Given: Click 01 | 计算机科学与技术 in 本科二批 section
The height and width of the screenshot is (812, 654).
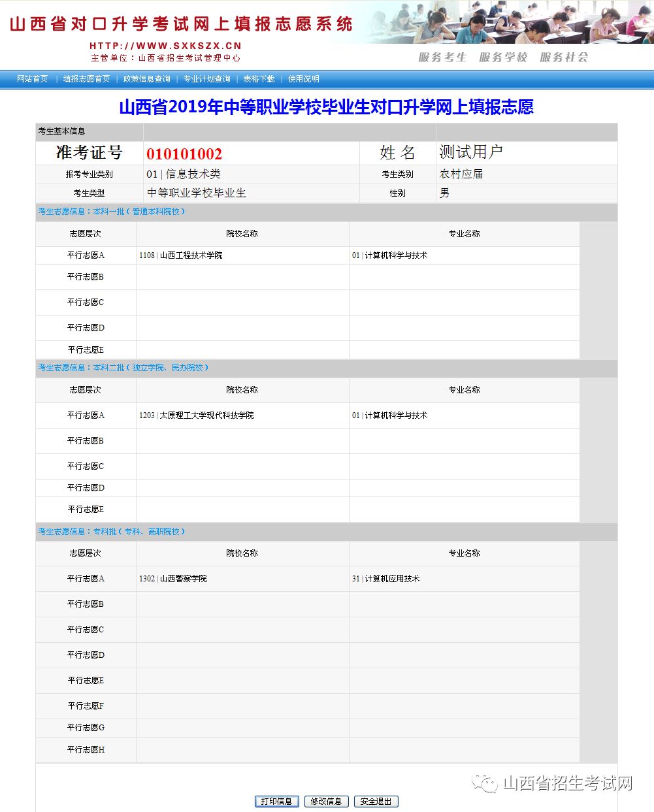Looking at the screenshot, I should [x=390, y=415].
